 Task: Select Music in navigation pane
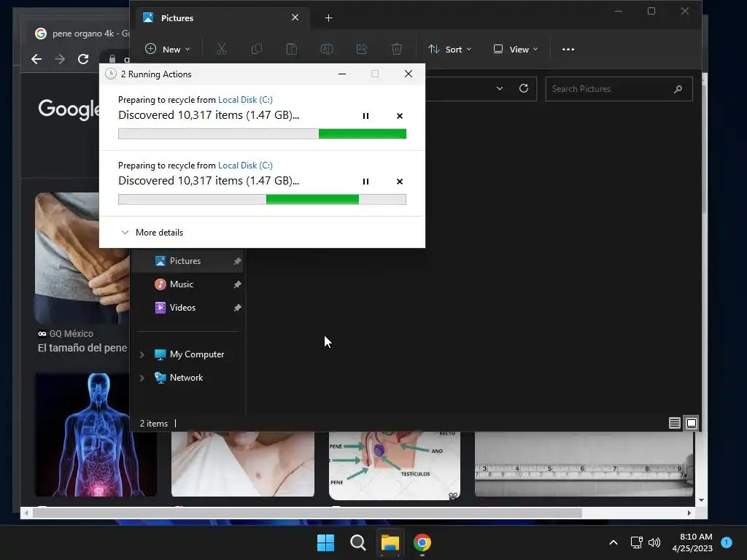[182, 284]
